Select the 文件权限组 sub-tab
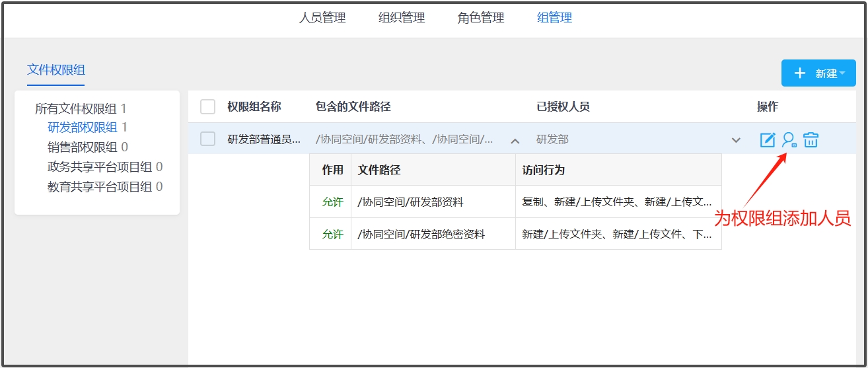This screenshot has width=868, height=368. tap(56, 70)
